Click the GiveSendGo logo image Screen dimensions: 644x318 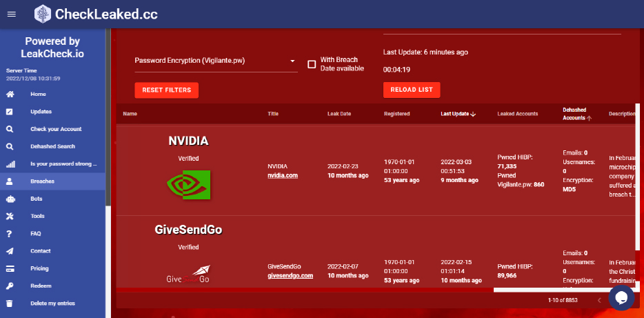coord(188,274)
